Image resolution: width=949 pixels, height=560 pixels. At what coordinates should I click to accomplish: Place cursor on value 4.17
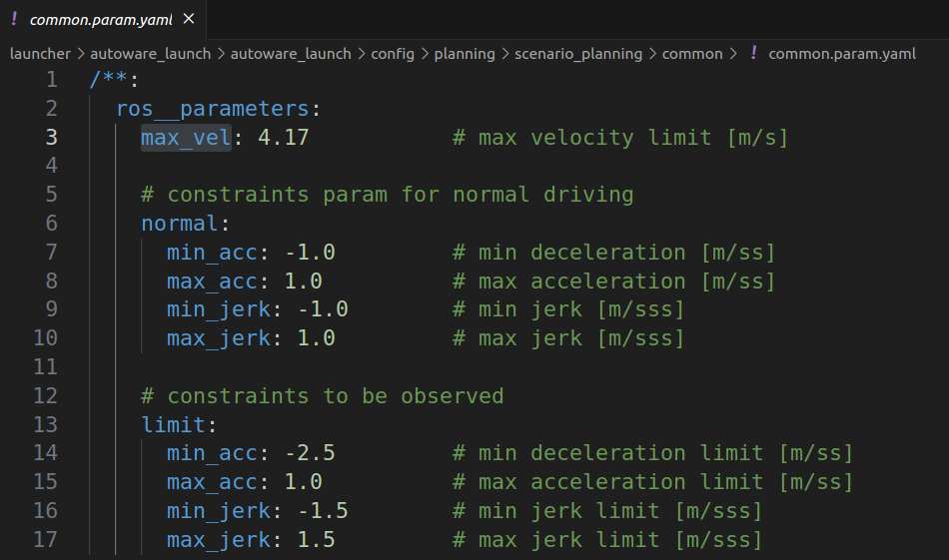click(284, 137)
